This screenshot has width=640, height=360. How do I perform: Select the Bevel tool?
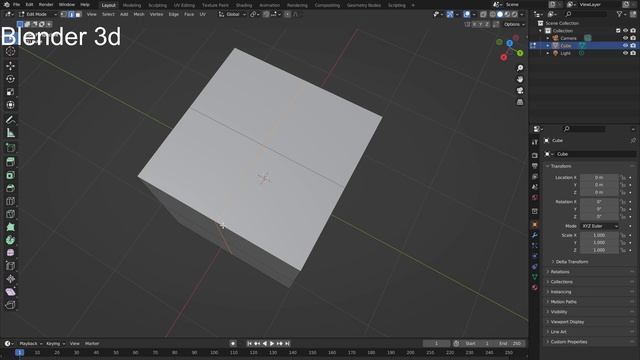coord(11,188)
